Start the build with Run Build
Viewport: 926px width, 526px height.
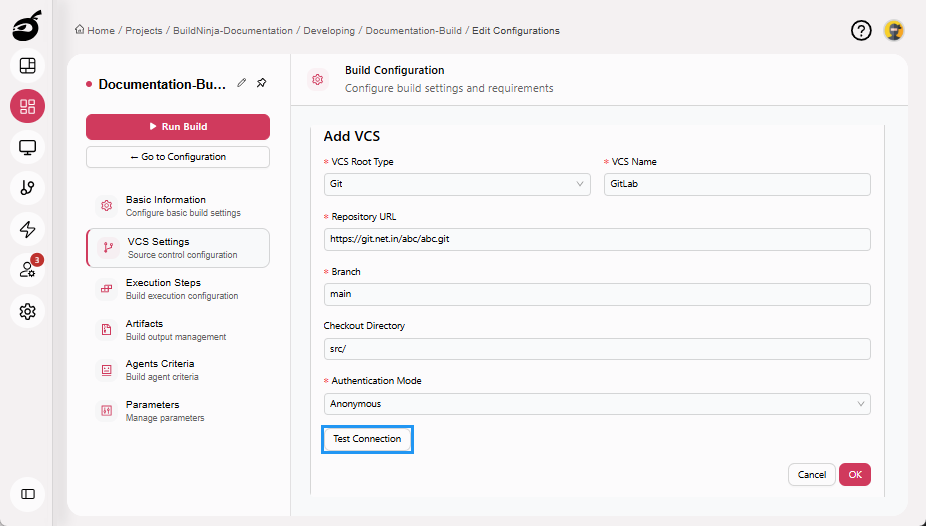tap(178, 126)
